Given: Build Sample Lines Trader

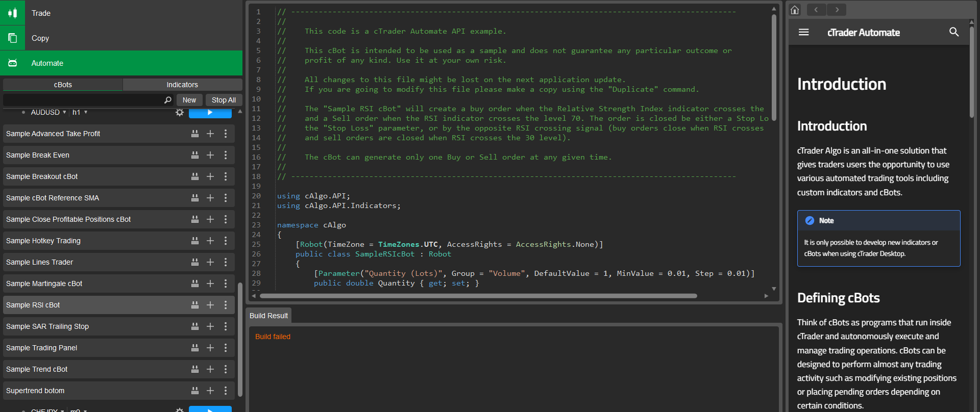Looking at the screenshot, I should click(195, 262).
